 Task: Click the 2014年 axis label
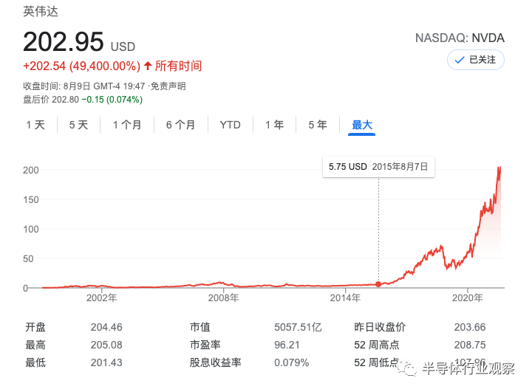click(x=345, y=298)
